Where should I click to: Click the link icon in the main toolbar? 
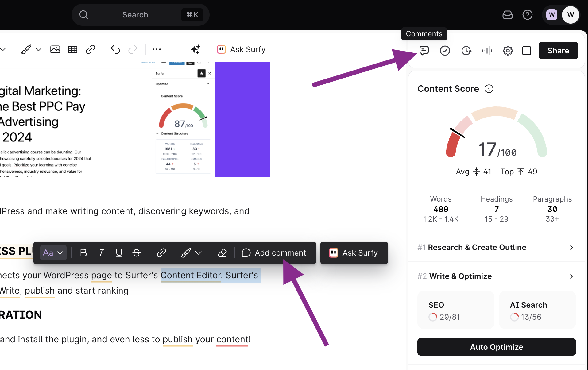point(91,49)
